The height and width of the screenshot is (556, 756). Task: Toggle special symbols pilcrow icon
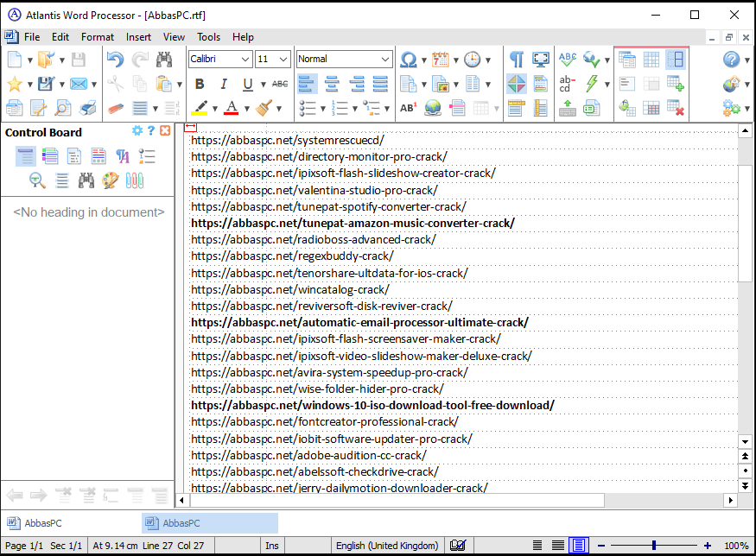(x=517, y=60)
